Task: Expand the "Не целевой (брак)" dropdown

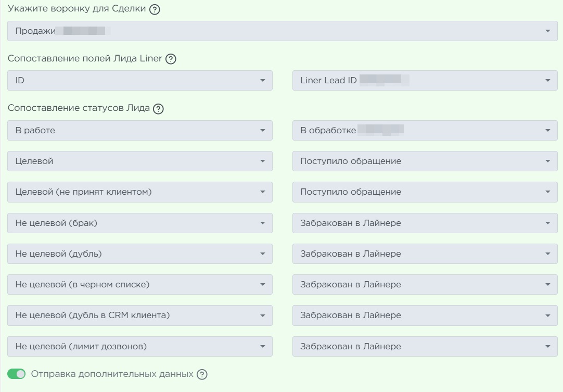Action: click(140, 223)
